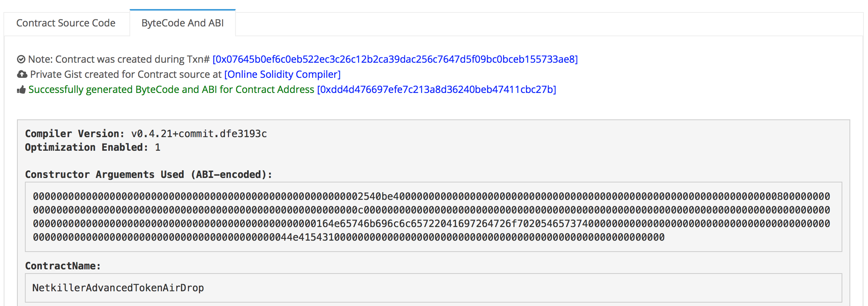The height and width of the screenshot is (306, 868).
Task: Switch to the Contract Source Code tab
Action: coord(66,23)
